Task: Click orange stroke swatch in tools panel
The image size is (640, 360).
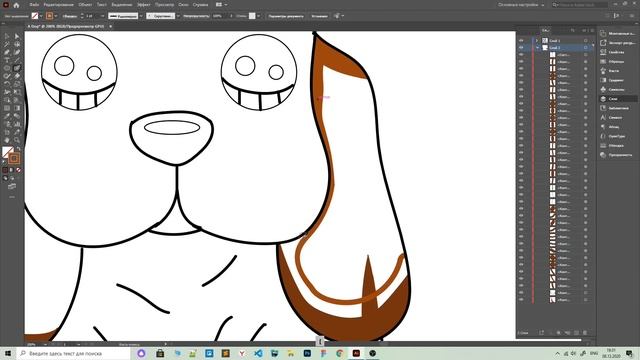Action: tap(14, 158)
